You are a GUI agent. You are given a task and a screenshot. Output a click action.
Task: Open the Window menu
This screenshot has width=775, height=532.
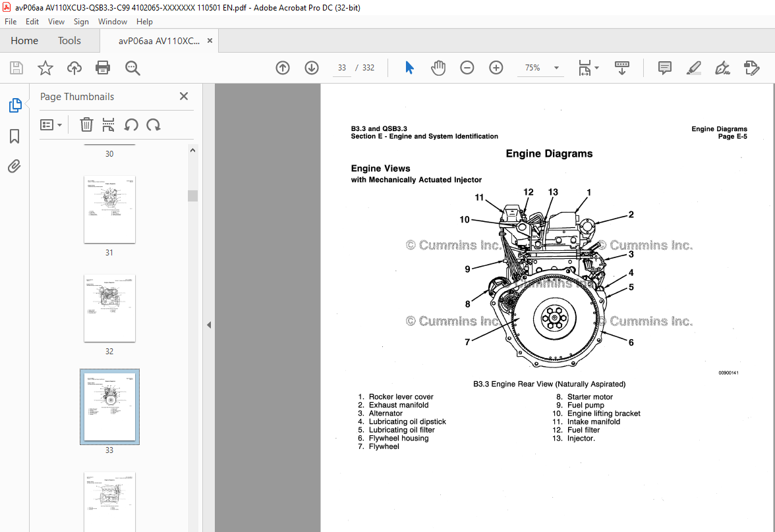pyautogui.click(x=112, y=22)
